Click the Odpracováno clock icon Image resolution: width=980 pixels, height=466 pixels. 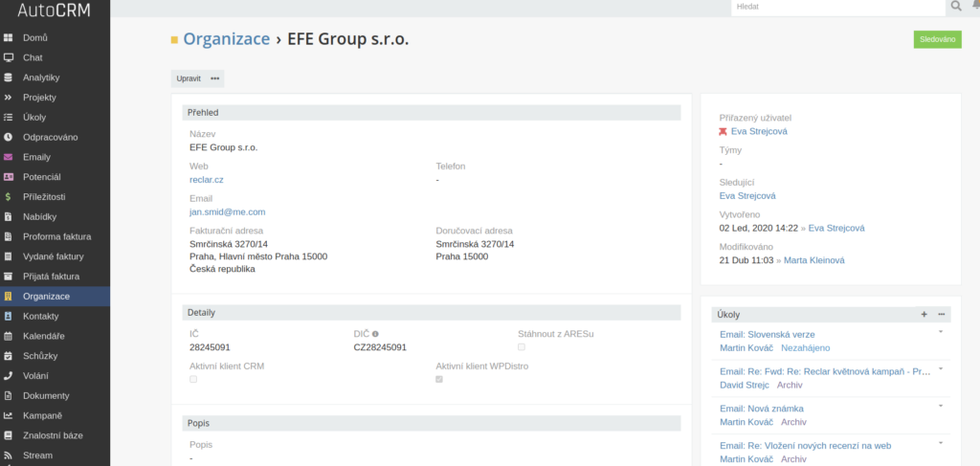coord(8,137)
